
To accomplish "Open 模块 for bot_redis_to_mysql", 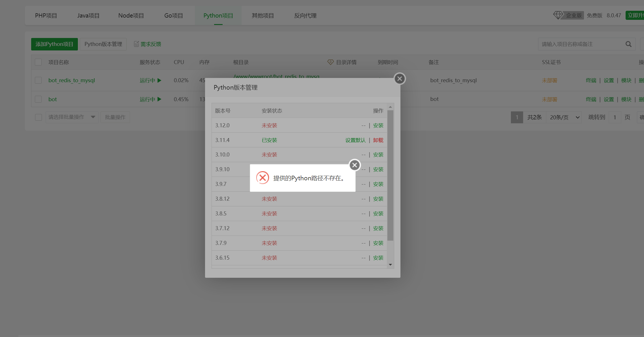I will tap(626, 80).
